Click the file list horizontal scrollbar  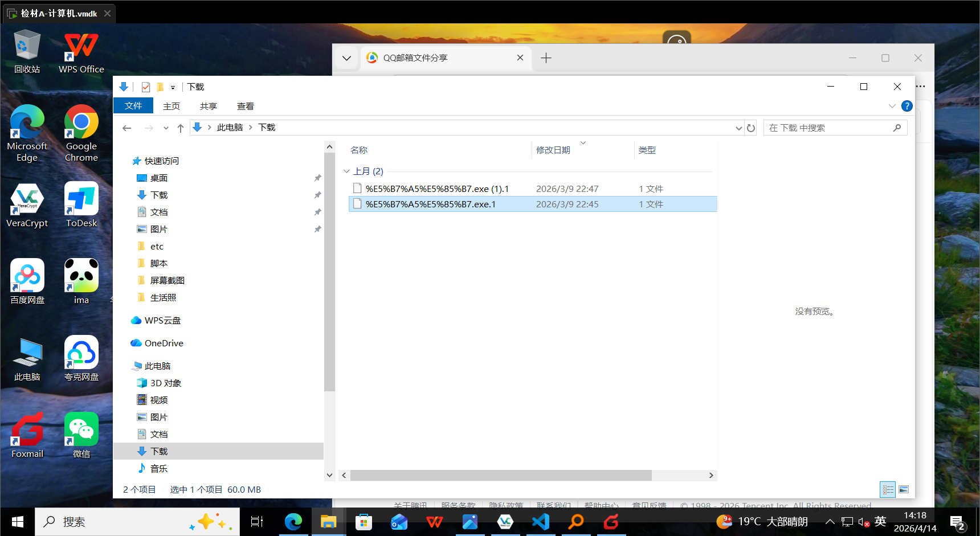tap(500, 475)
